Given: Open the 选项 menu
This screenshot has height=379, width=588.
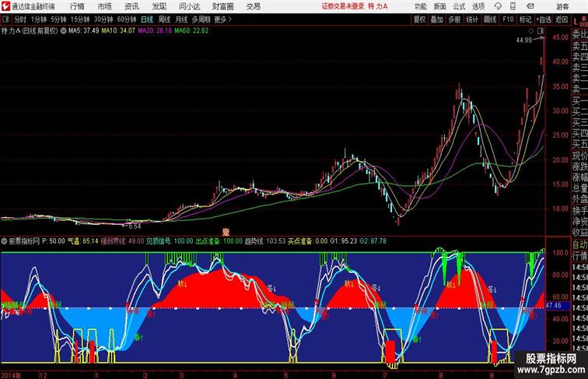Looking at the screenshot, I should (478, 6).
